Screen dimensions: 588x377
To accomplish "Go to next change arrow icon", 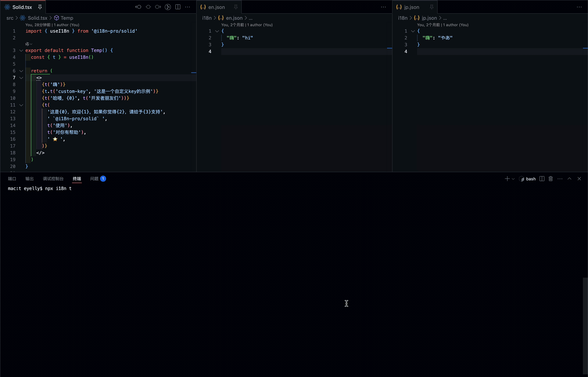I will coord(158,7).
